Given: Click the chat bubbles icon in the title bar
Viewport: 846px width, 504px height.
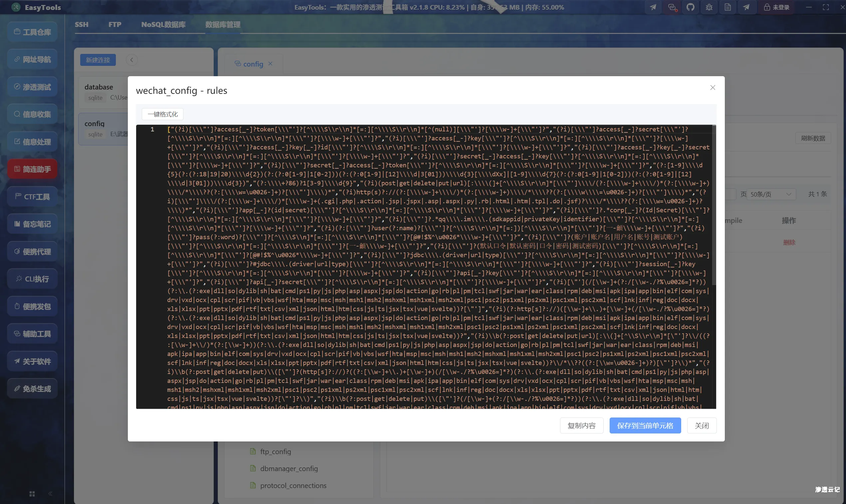Looking at the screenshot, I should tap(672, 7).
